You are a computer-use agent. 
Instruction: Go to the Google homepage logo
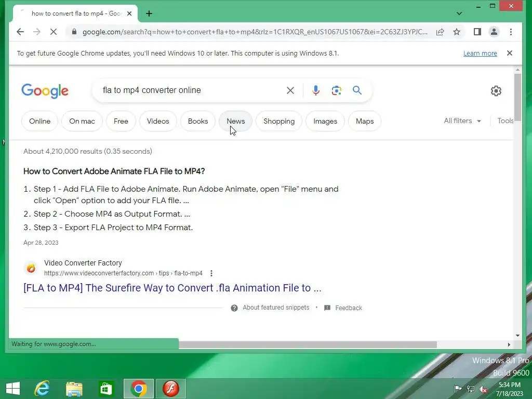coord(45,90)
